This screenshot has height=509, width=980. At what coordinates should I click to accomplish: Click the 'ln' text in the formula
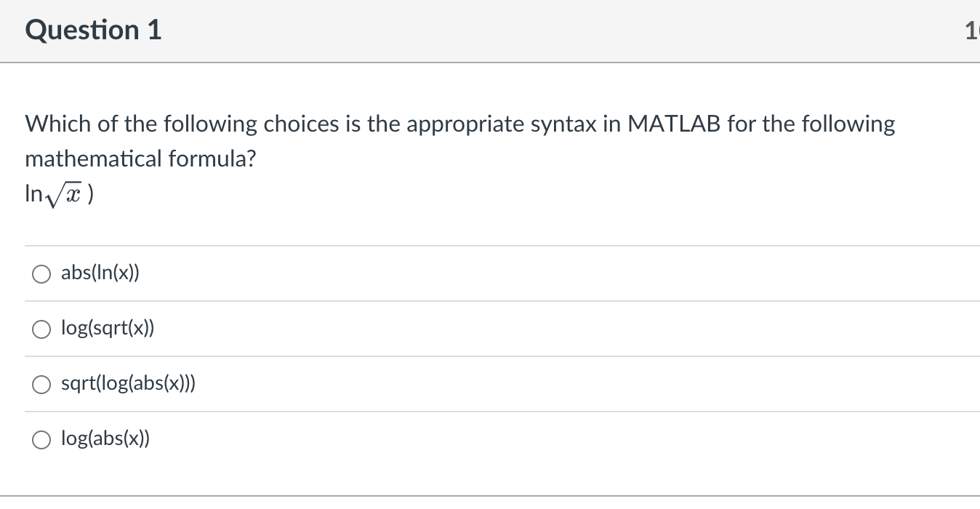click(x=33, y=194)
